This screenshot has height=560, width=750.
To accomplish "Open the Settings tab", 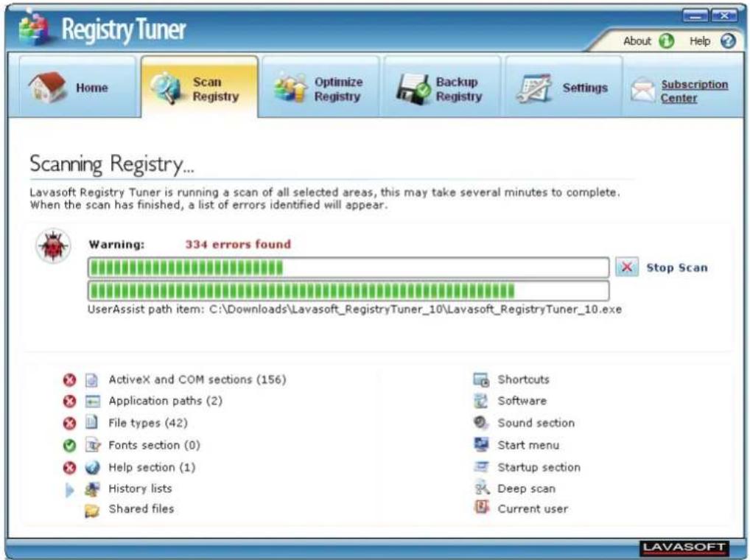I will 564,87.
